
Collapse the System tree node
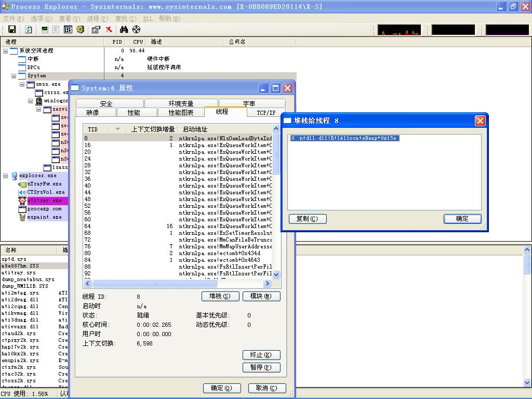14,76
